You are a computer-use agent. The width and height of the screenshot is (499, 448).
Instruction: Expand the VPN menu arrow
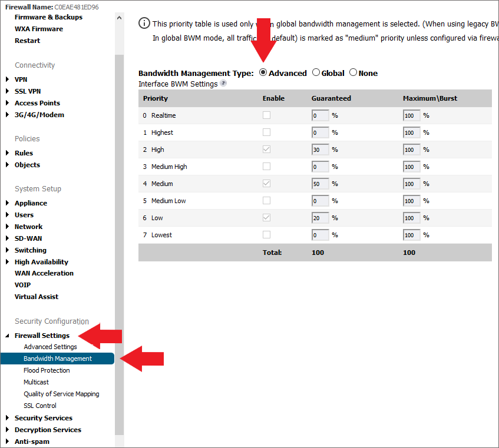tap(7, 79)
